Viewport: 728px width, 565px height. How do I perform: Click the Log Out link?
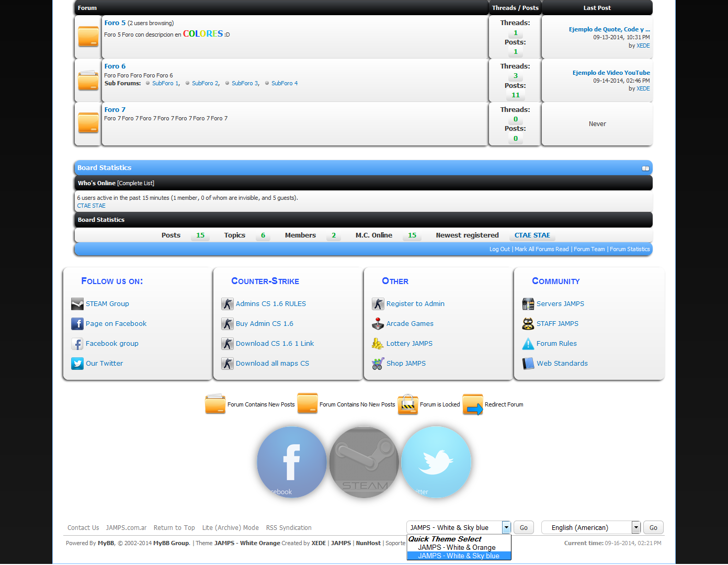tap(499, 250)
